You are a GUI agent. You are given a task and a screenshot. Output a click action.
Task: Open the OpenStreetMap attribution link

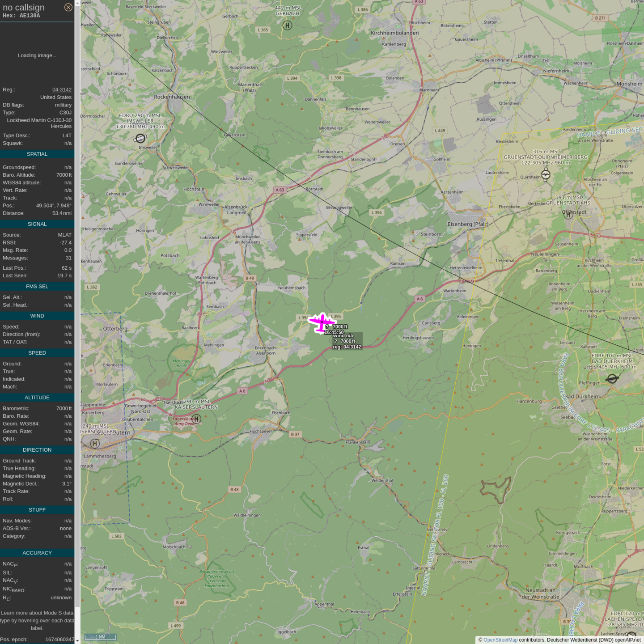coord(500,640)
